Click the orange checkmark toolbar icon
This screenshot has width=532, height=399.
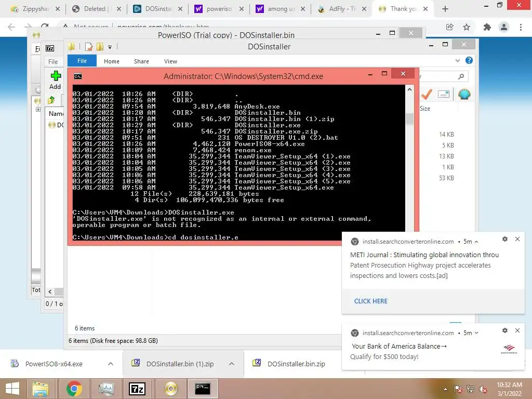point(427,94)
